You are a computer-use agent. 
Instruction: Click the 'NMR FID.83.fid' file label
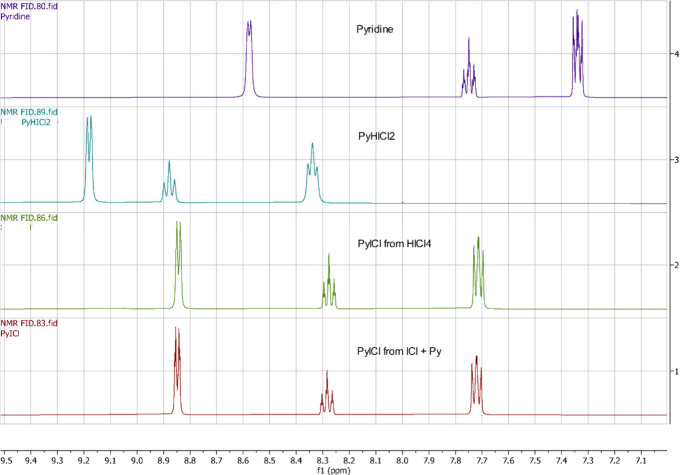click(29, 323)
